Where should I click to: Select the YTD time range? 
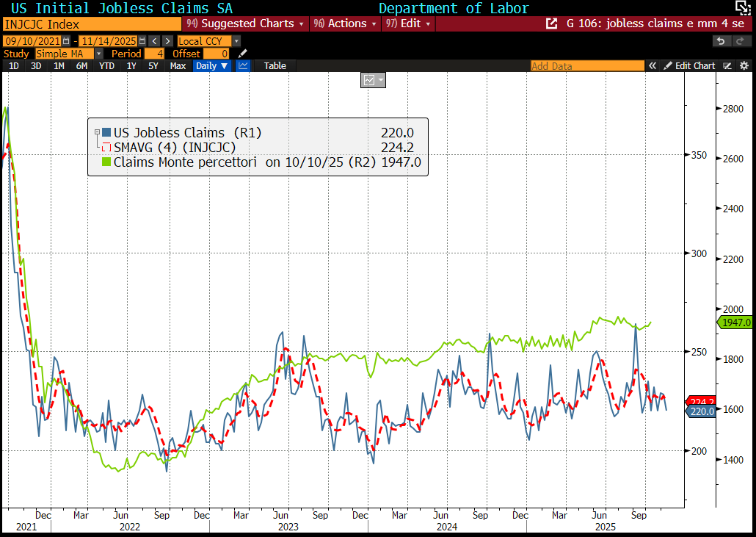(106, 65)
